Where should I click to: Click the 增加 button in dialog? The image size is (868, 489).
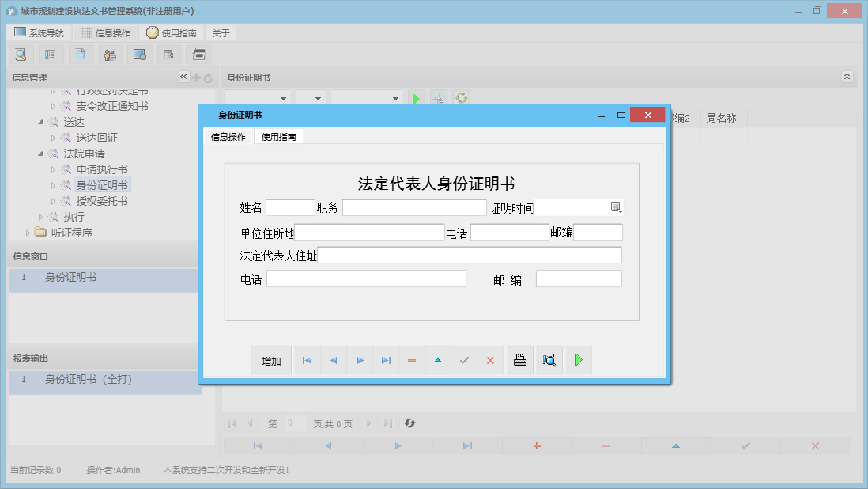[x=270, y=360]
